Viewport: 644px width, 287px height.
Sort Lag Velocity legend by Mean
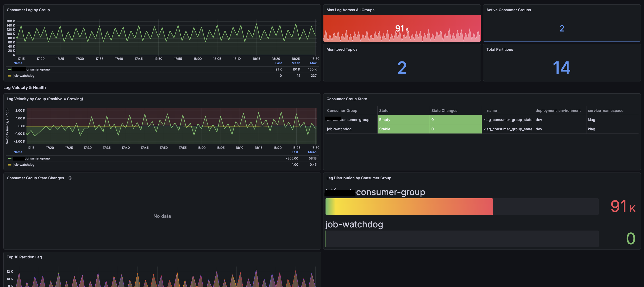click(312, 152)
